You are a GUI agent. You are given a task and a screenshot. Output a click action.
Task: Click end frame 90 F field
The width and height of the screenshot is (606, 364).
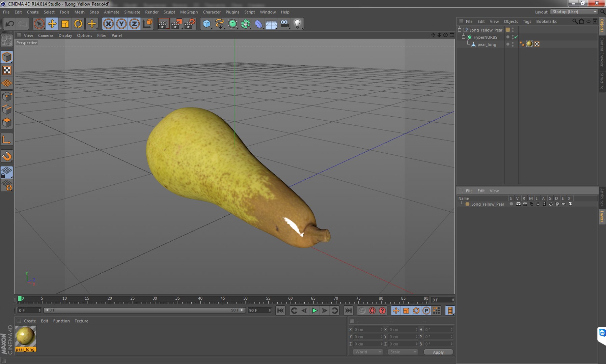coord(259,310)
